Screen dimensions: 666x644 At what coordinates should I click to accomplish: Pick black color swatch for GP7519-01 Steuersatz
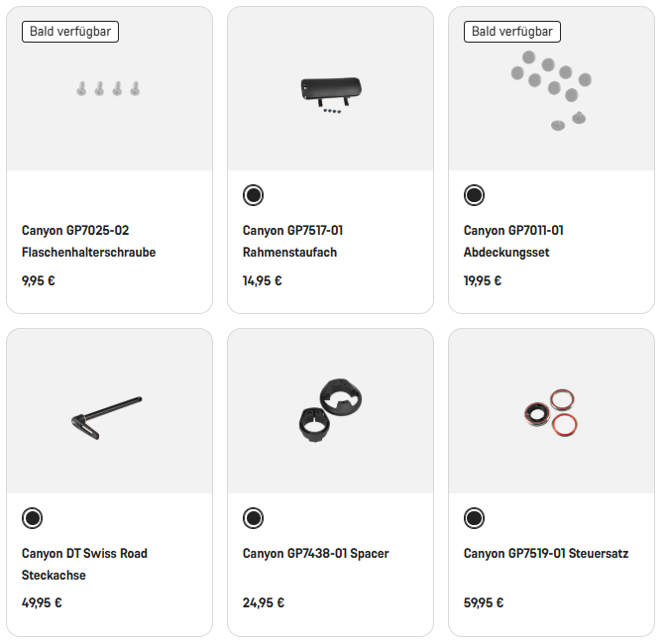[x=474, y=518]
